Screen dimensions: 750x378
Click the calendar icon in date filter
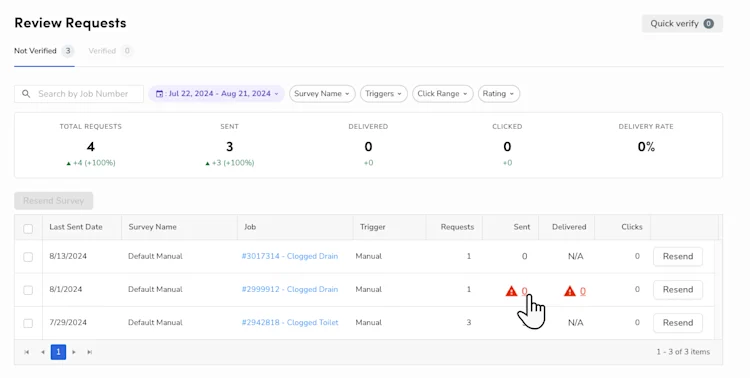pos(160,94)
